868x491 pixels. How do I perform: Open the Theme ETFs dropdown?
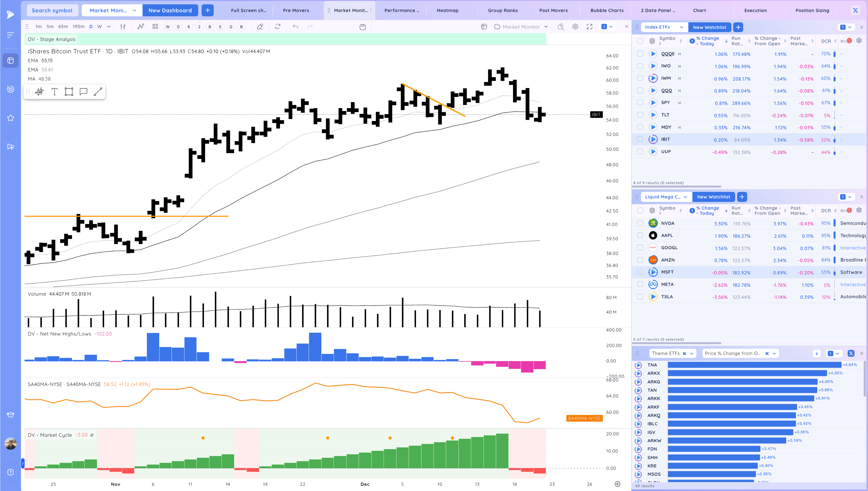coord(692,354)
